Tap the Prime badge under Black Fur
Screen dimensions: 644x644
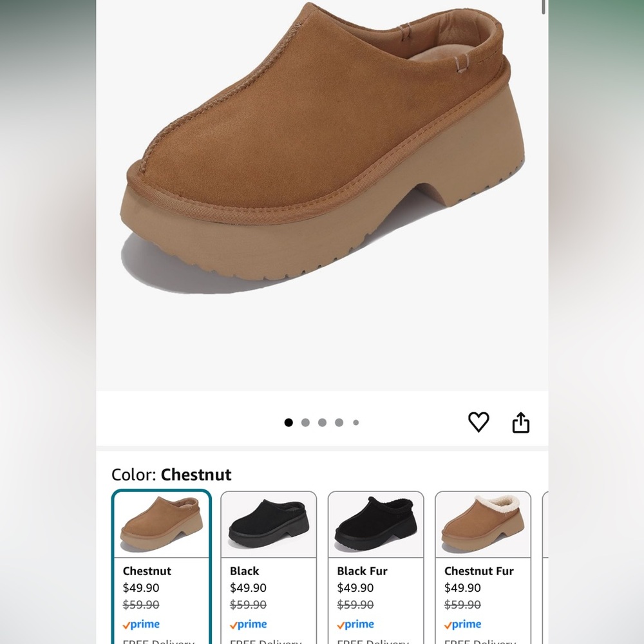click(355, 624)
